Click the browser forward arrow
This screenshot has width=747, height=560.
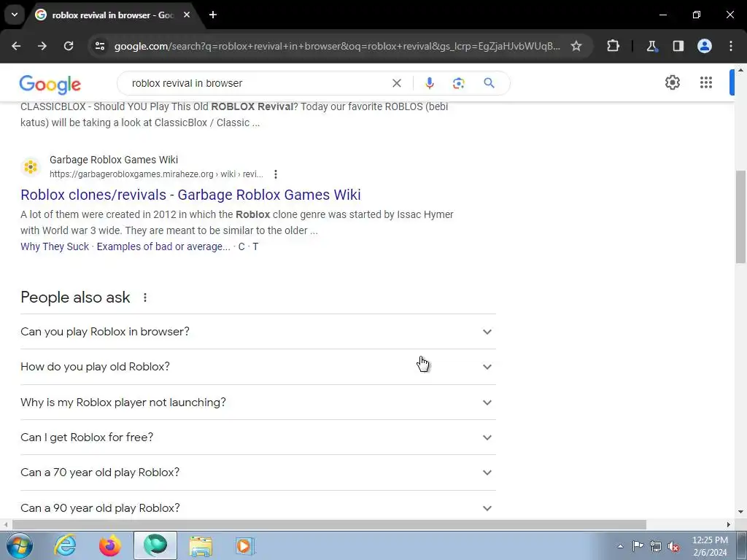pos(42,46)
